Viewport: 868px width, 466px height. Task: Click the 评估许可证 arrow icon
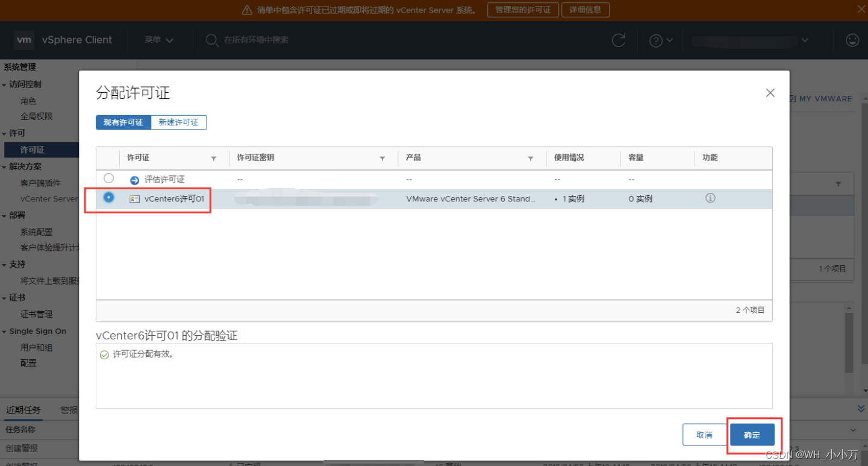[134, 180]
